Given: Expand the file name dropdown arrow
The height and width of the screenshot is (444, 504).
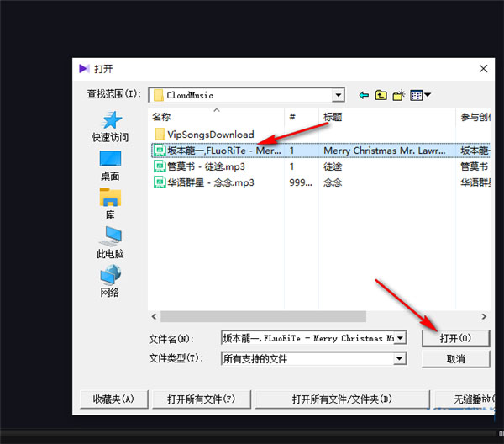Looking at the screenshot, I should (400, 338).
